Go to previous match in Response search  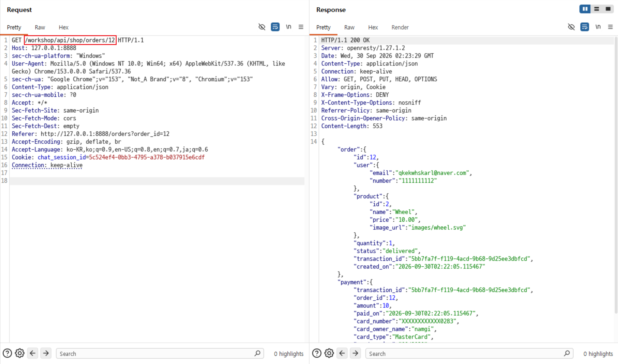(x=342, y=353)
